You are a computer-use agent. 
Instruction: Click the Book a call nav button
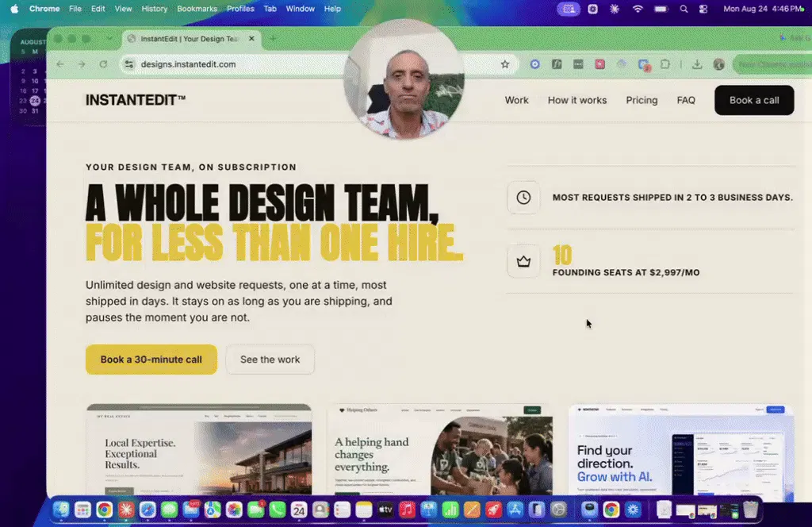(x=754, y=100)
